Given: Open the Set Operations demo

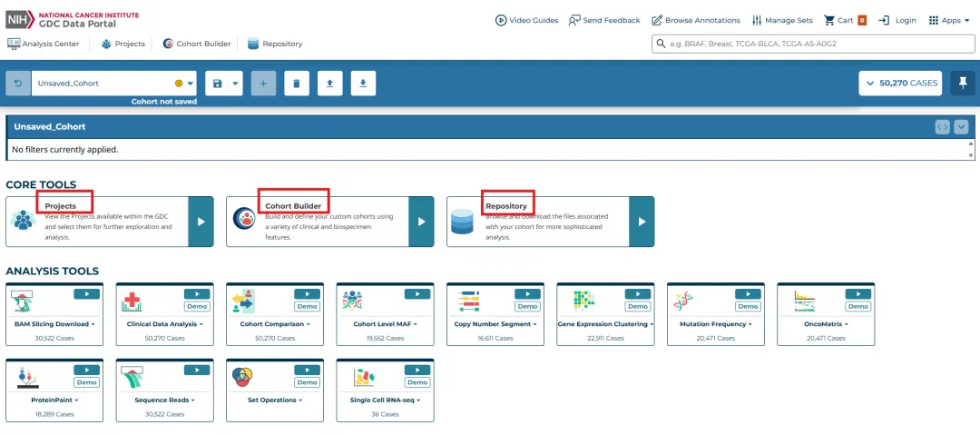Looking at the screenshot, I should (307, 382).
